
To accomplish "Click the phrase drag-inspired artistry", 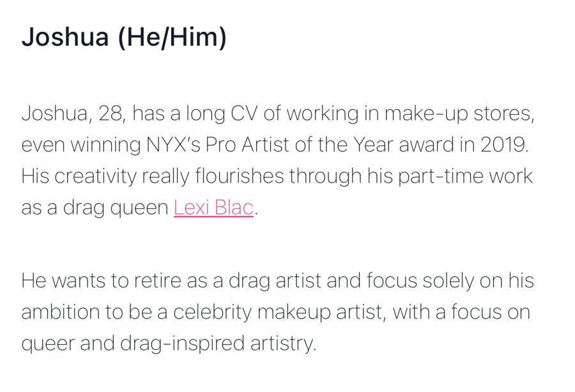I will coord(218,344).
